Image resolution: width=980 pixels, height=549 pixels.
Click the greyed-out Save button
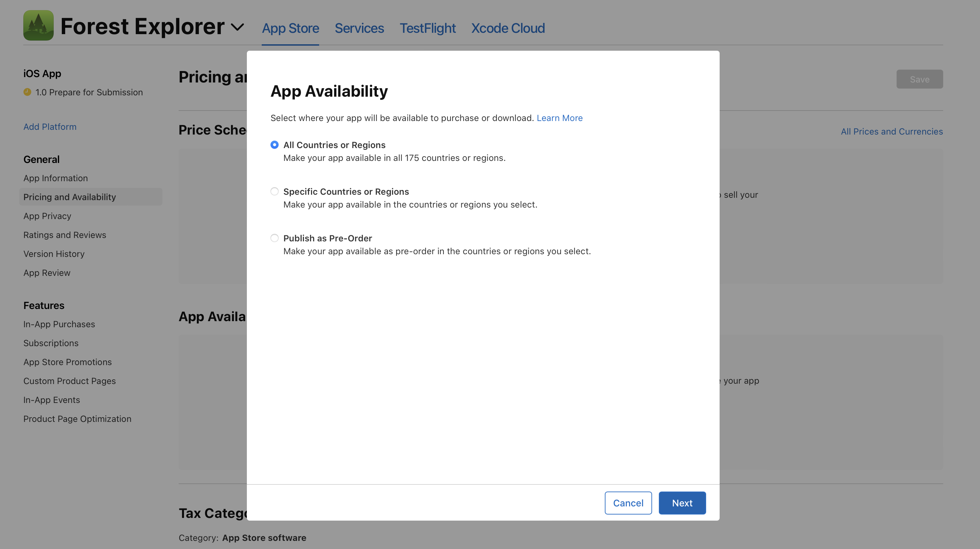coord(919,79)
